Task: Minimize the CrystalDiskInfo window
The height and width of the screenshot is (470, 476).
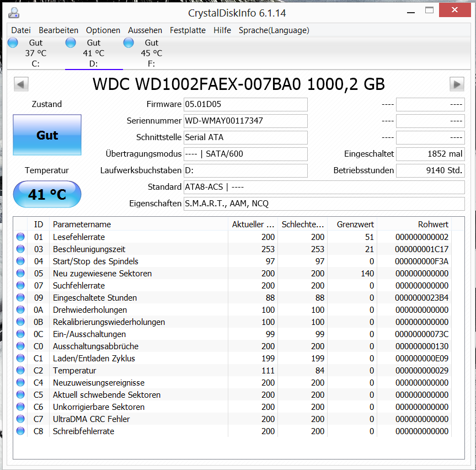Action: [x=411, y=12]
